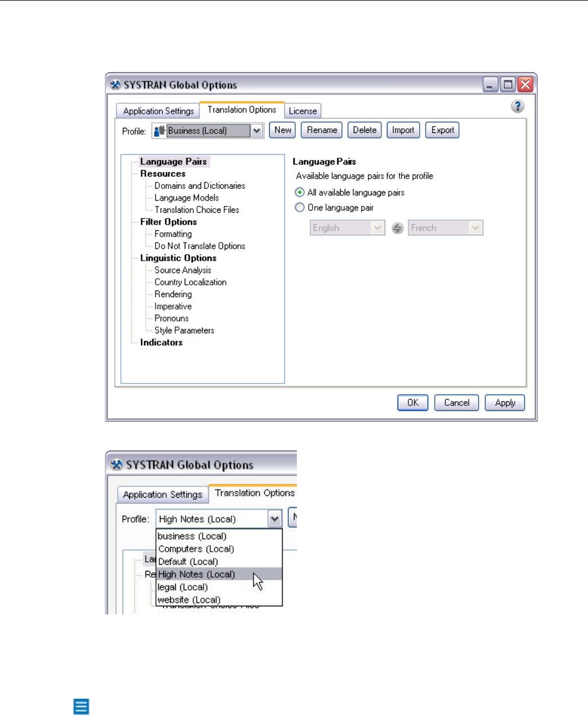Choose Default (Local) from profile list
The image size is (588, 715).
[219, 561]
